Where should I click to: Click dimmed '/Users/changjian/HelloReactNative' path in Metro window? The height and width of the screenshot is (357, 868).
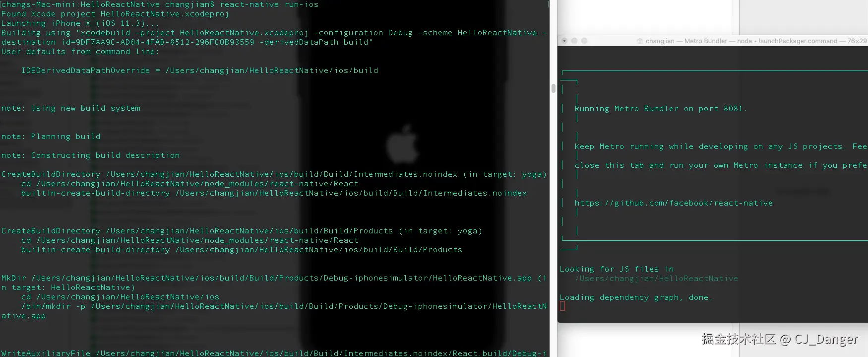click(x=656, y=279)
